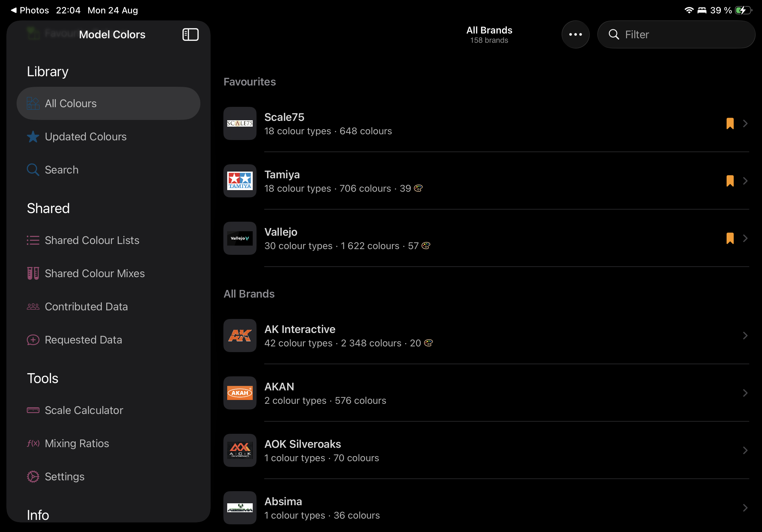Click the palette icon on Tamiya row
Viewport: 762px width, 532px height.
[x=418, y=188]
